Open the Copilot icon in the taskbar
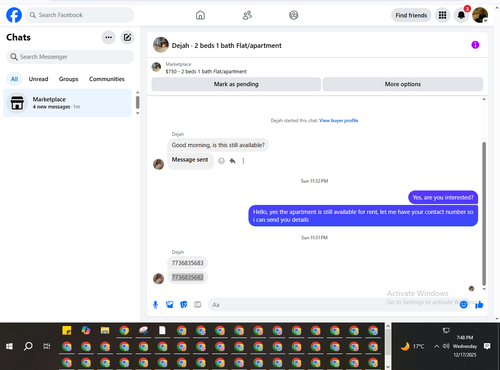 (86, 330)
